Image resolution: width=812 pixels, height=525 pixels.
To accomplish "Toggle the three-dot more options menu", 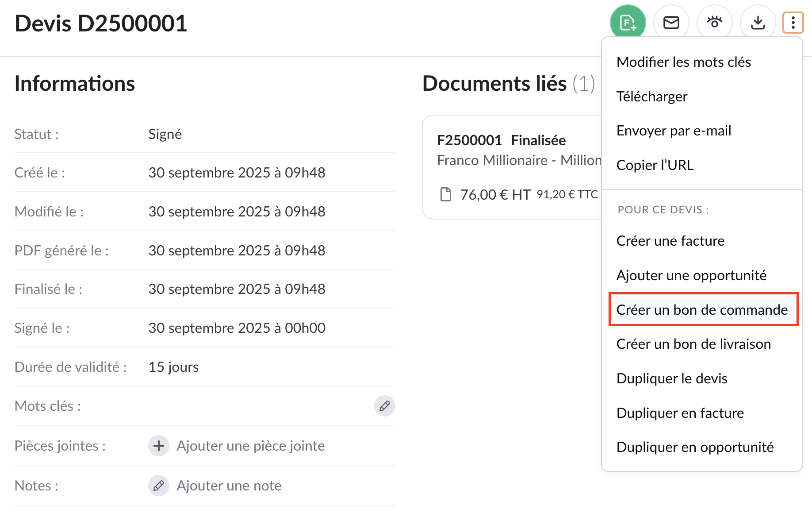I will tap(793, 23).
